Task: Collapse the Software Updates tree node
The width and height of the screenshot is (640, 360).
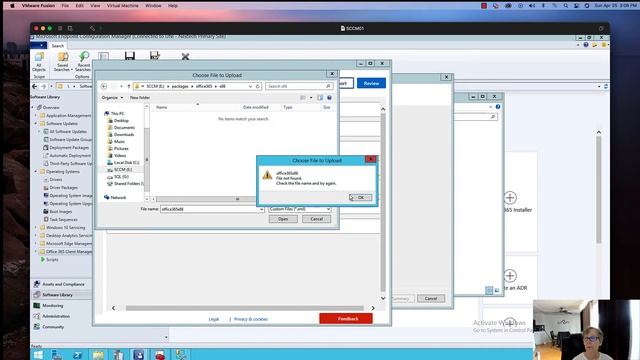Action: click(x=36, y=123)
